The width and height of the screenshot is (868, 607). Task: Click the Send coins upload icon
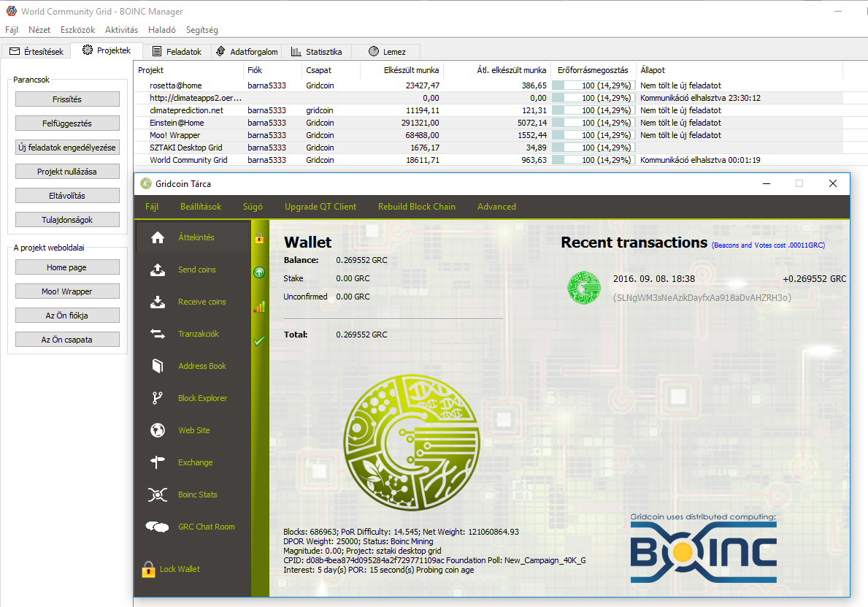pyautogui.click(x=158, y=270)
